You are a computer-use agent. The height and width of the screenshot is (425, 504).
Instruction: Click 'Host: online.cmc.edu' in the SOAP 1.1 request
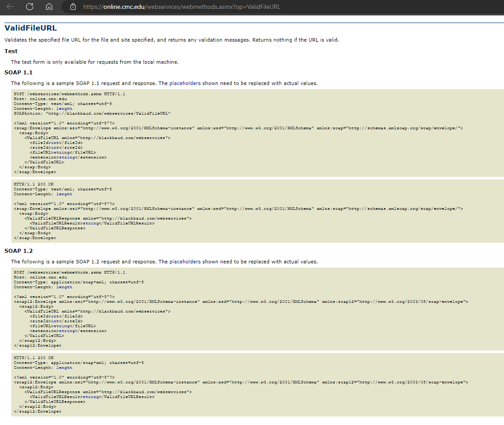(x=40, y=99)
